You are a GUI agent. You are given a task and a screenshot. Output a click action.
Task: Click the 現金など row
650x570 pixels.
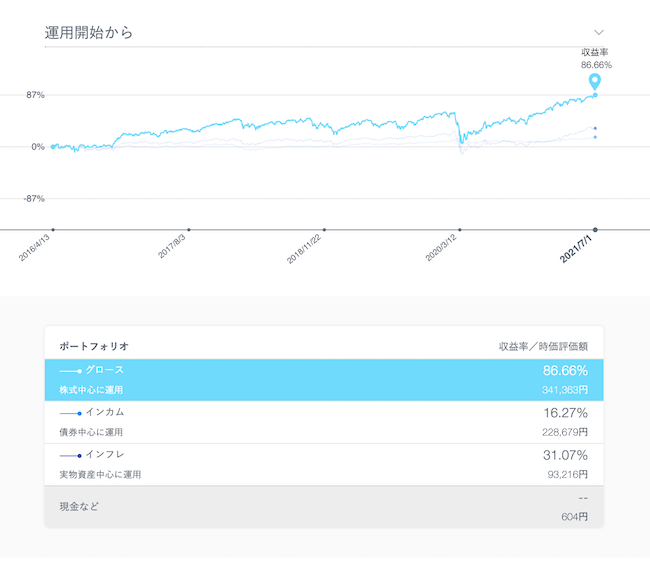[324, 507]
